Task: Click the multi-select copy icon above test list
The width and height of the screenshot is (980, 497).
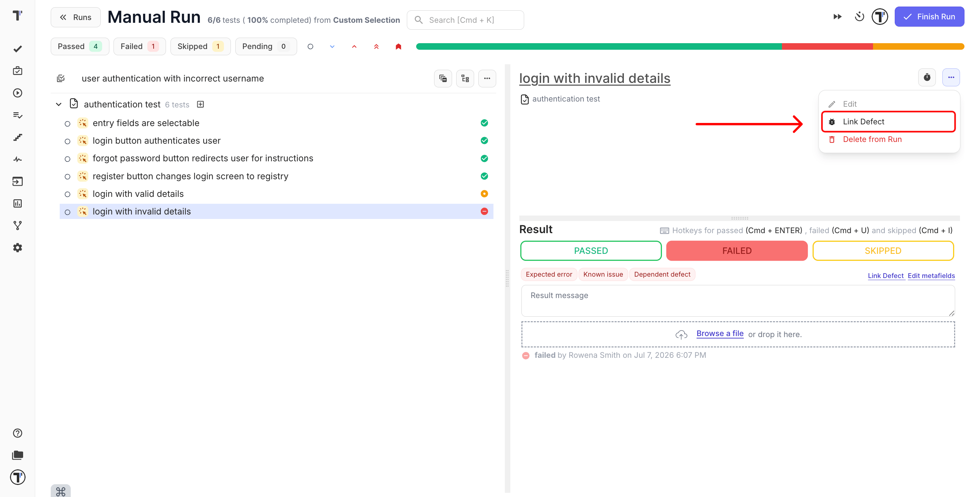Action: (443, 78)
